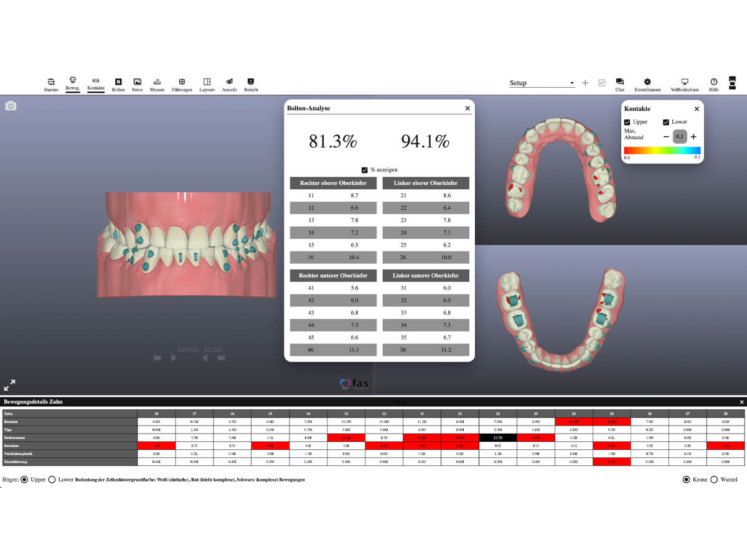
Task: Select tooth 41 row with value 5.6
Action: [333, 288]
